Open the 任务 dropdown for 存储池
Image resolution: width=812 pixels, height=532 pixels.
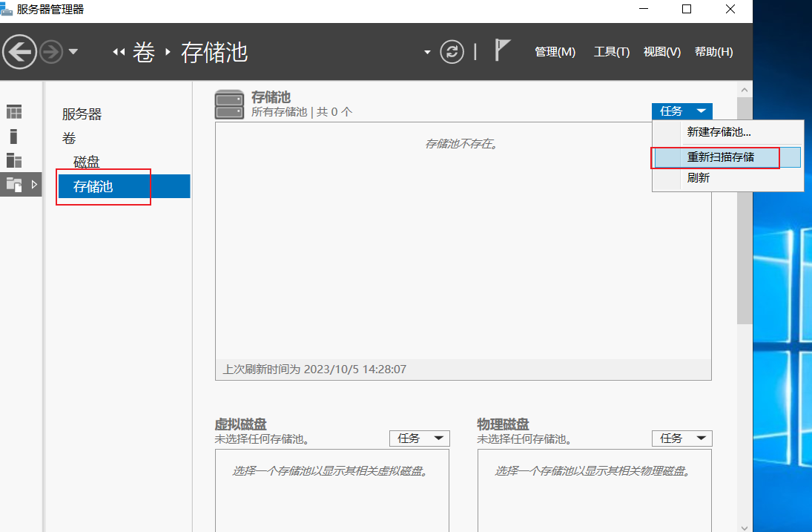coord(681,111)
